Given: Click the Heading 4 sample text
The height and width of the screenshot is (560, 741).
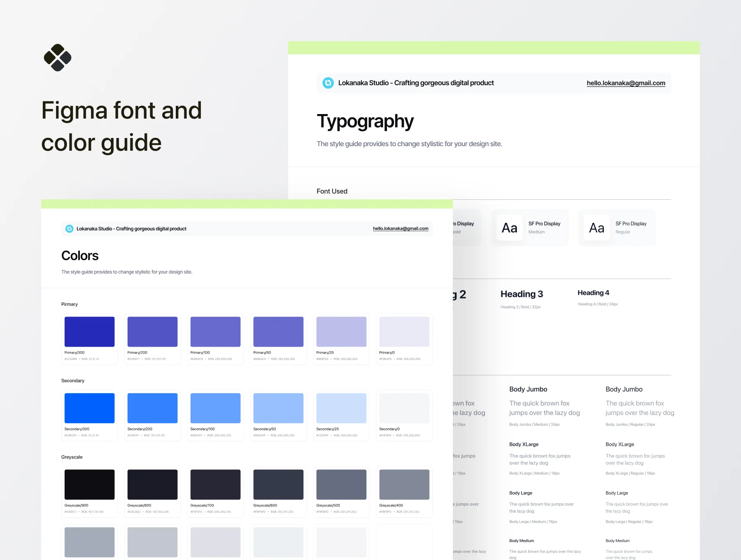Looking at the screenshot, I should tap(593, 293).
